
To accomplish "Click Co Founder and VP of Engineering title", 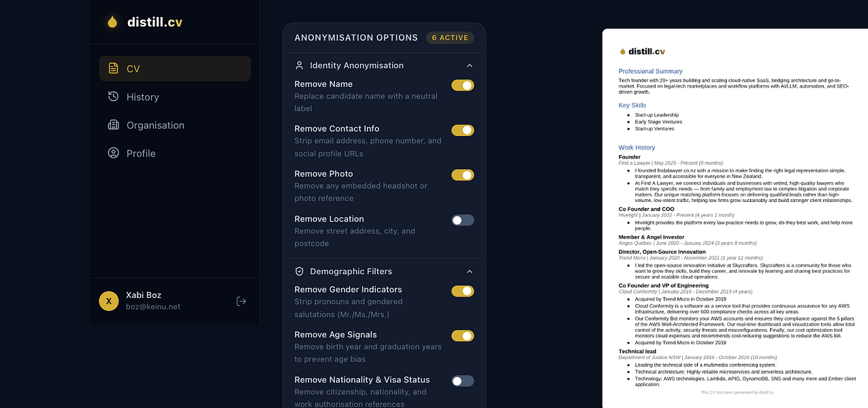I will 664,286.
